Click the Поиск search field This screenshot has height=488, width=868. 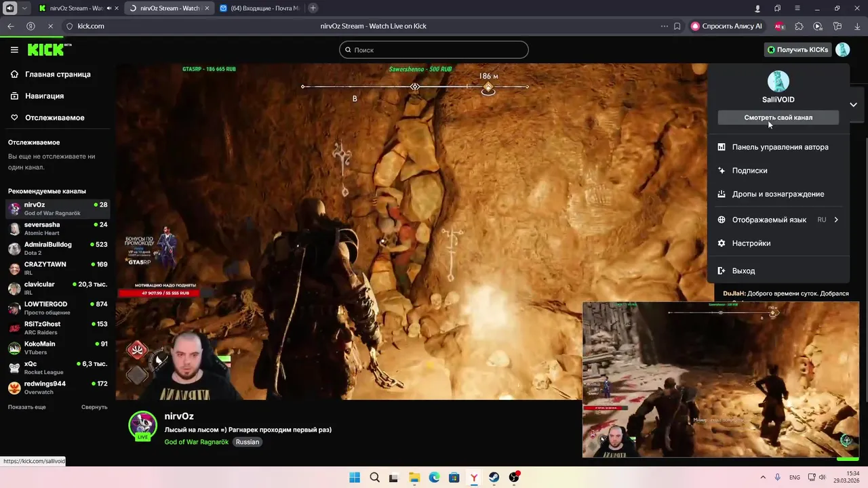[x=434, y=49]
